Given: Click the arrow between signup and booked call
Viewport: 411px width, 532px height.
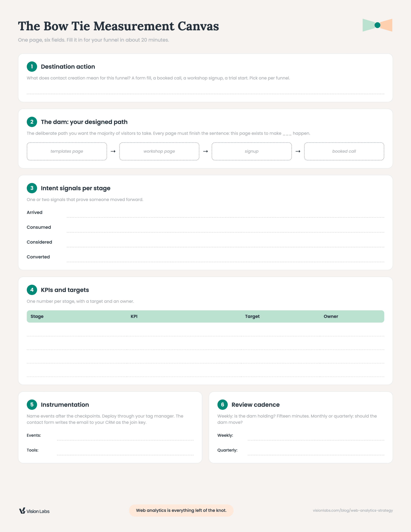Looking at the screenshot, I should click(298, 151).
